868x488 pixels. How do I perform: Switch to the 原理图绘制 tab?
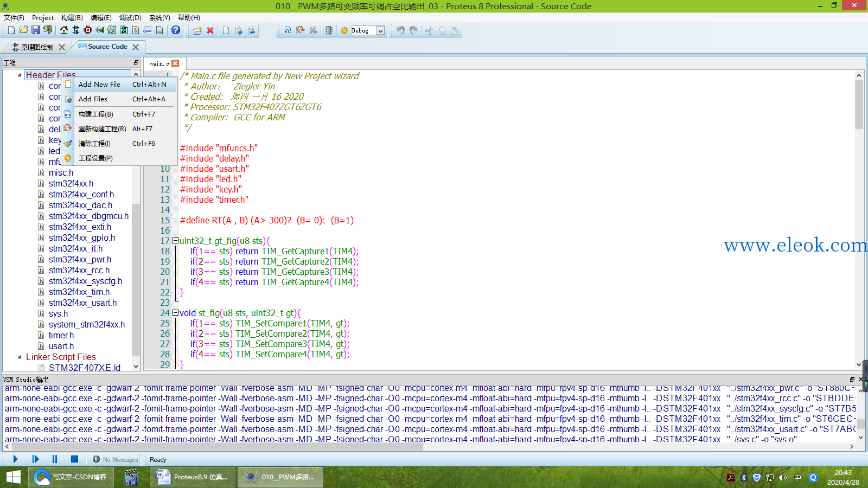coord(37,47)
